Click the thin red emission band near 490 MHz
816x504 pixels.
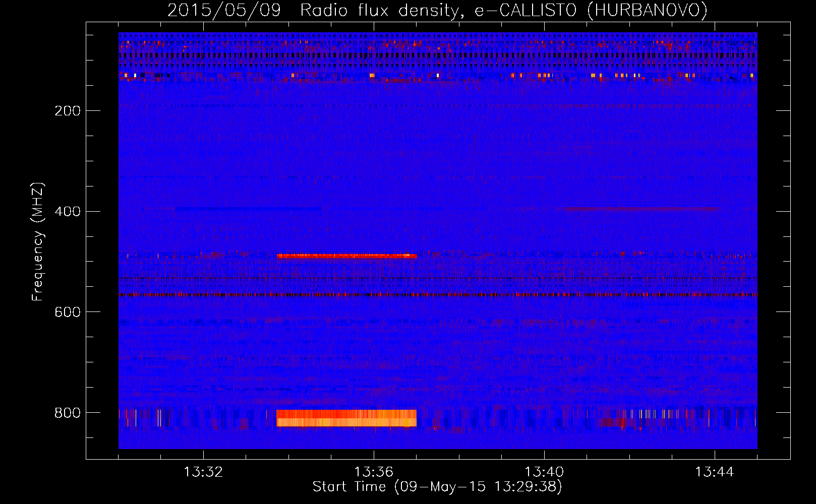[x=347, y=256]
